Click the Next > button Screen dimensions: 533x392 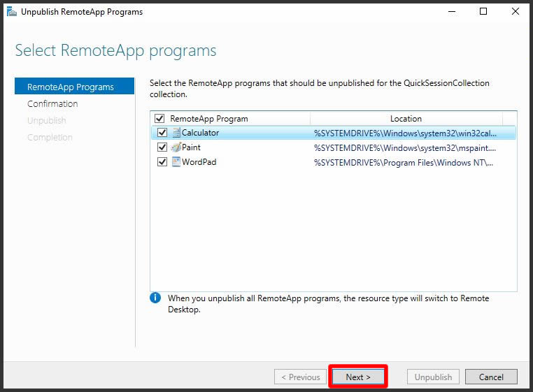[x=358, y=377]
